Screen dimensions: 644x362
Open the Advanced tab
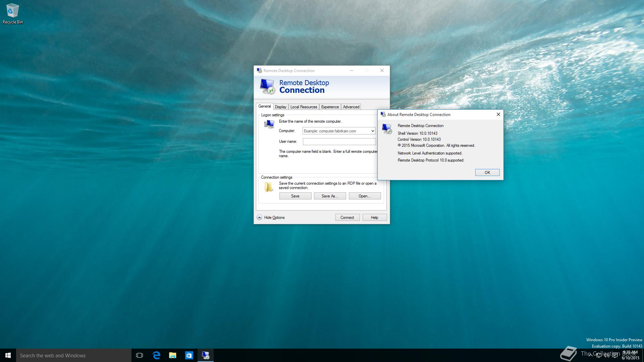pyautogui.click(x=351, y=107)
